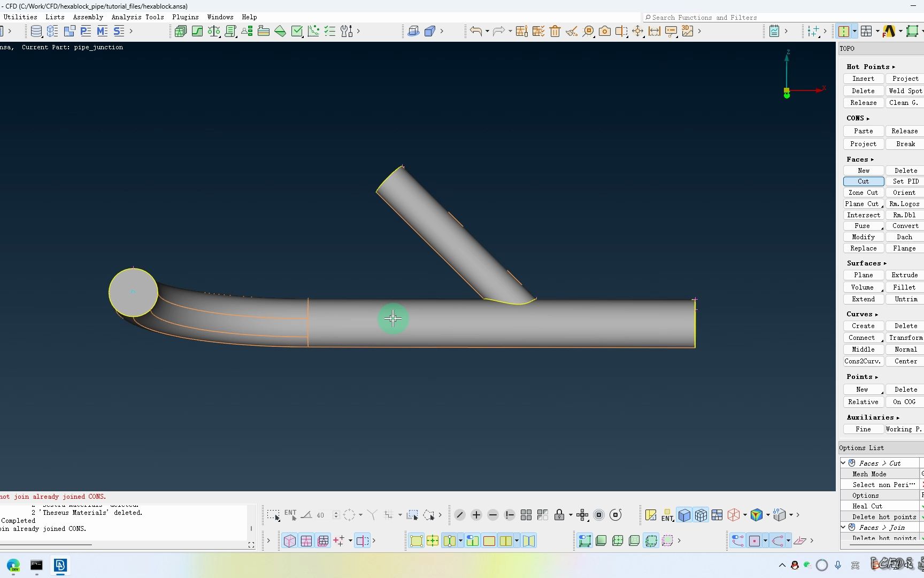Open the terminal app in taskbar
Viewport: 924px width, 578px height.
pos(36,565)
